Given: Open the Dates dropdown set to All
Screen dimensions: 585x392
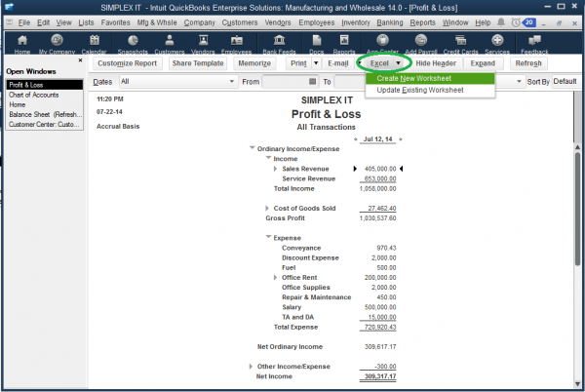Looking at the screenshot, I should [x=177, y=81].
